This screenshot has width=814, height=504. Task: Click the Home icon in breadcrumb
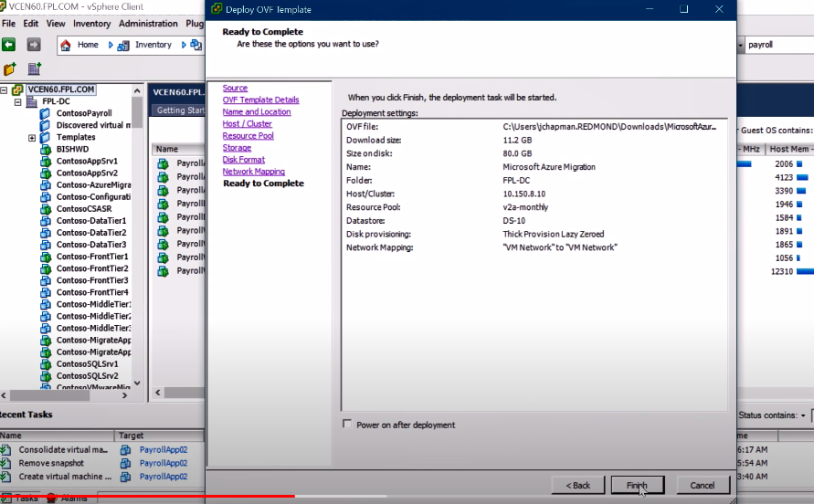[x=66, y=45]
